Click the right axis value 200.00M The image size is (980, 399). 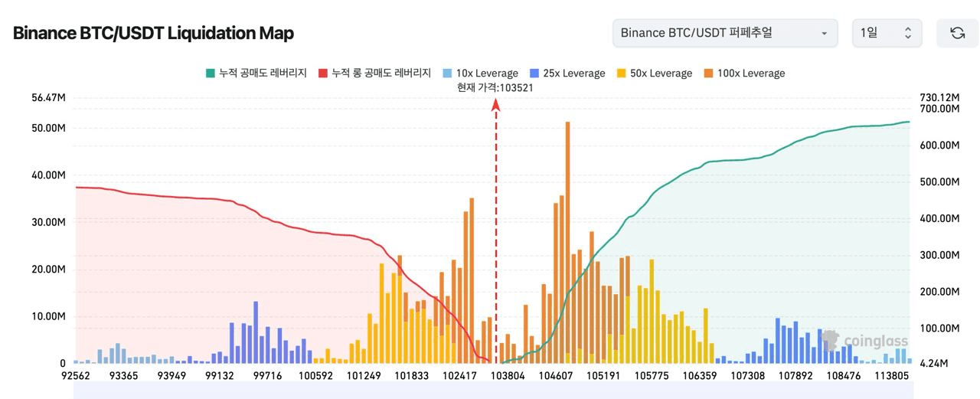pyautogui.click(x=939, y=292)
